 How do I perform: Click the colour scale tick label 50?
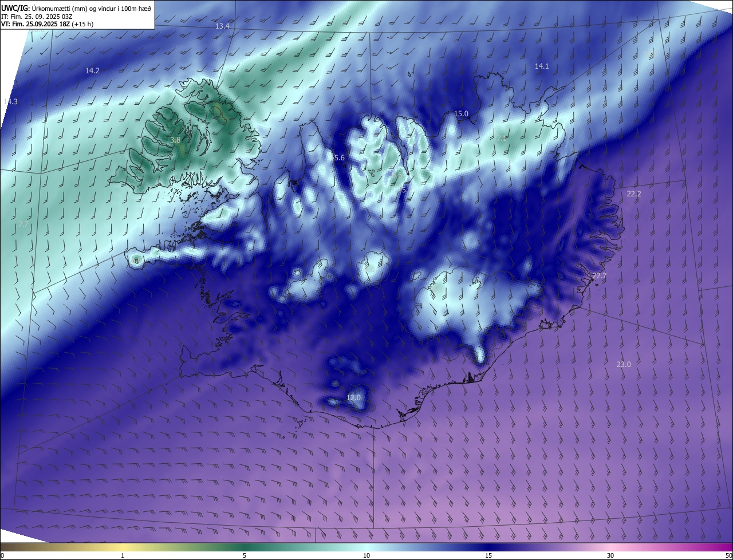(x=728, y=555)
